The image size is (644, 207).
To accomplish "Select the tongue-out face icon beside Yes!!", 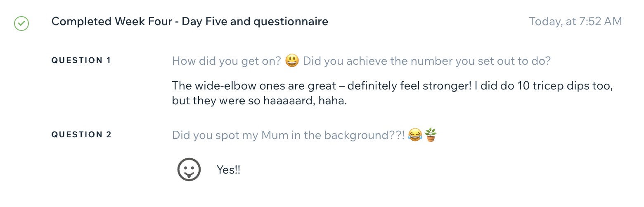I will click(x=189, y=169).
